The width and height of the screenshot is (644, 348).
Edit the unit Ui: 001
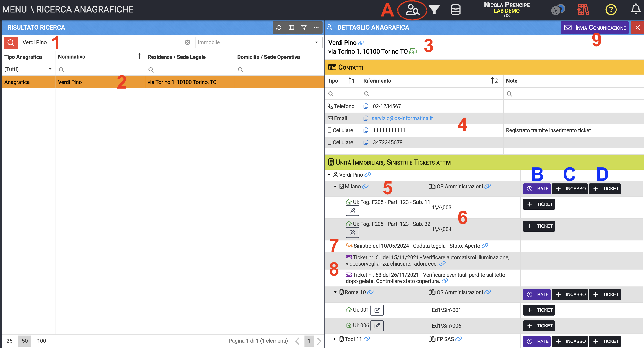(x=377, y=310)
